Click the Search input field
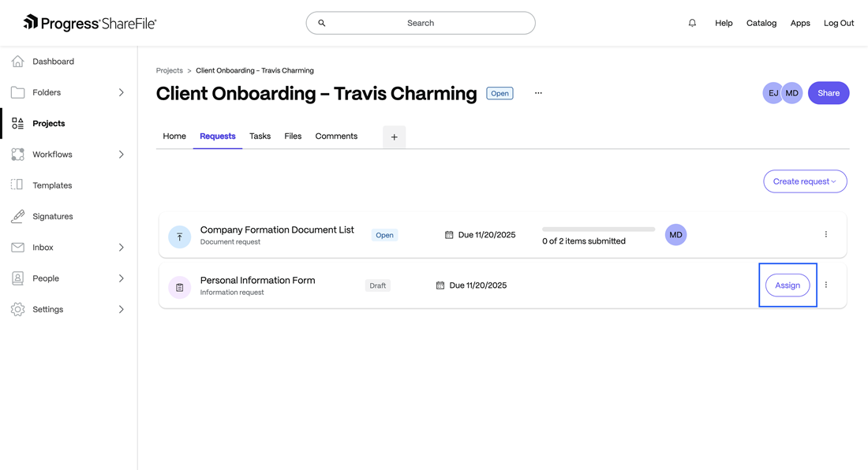This screenshot has height=470, width=868. (421, 23)
